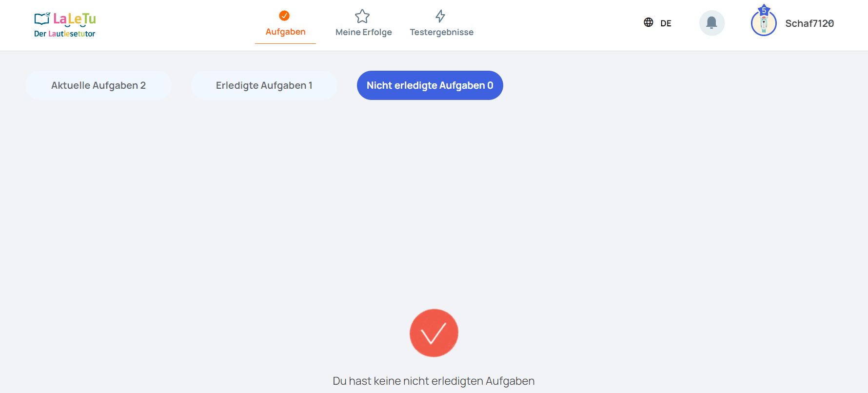Click the Der Lautlesetutor tagline link
Viewport: 868px width, 393px height.
coord(64,34)
